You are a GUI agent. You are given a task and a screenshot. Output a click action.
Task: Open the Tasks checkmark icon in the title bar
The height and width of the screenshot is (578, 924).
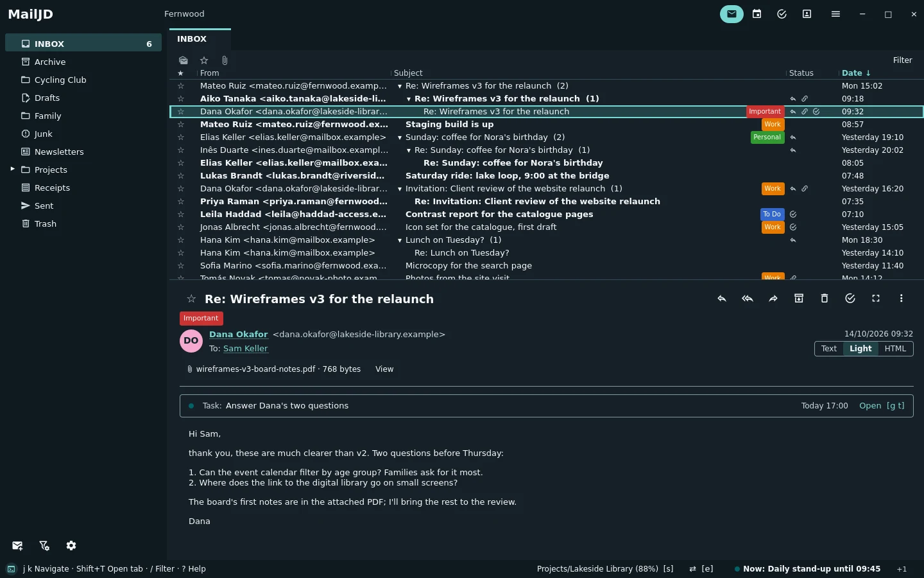pyautogui.click(x=782, y=14)
